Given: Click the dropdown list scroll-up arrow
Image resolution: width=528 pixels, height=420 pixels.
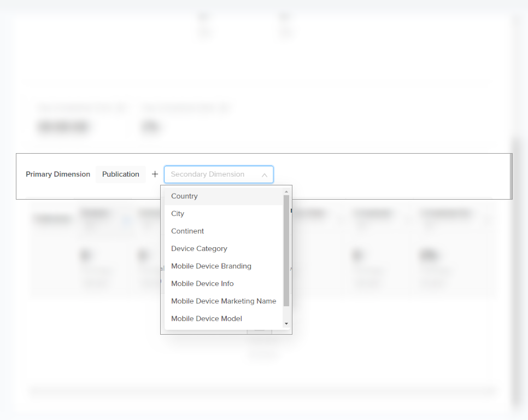Looking at the screenshot, I should (x=286, y=192).
